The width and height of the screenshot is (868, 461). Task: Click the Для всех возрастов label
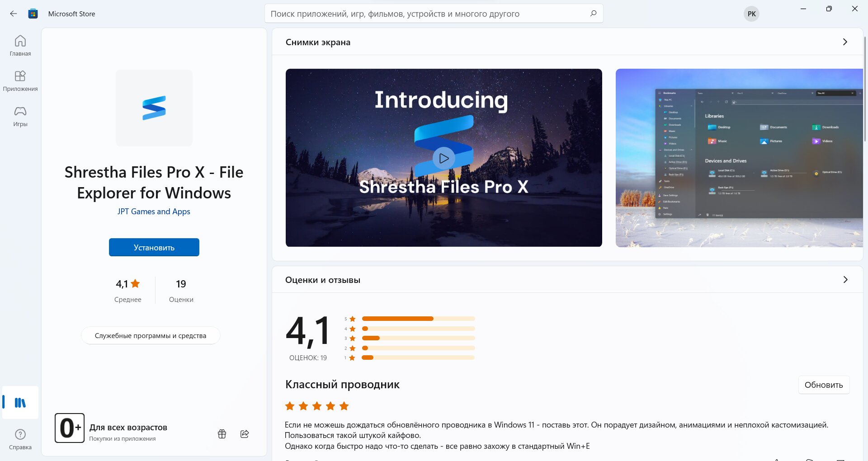[x=128, y=427]
